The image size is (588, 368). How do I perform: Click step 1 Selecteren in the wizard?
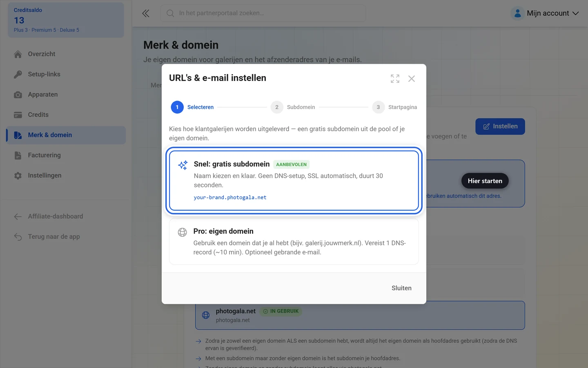(x=192, y=107)
